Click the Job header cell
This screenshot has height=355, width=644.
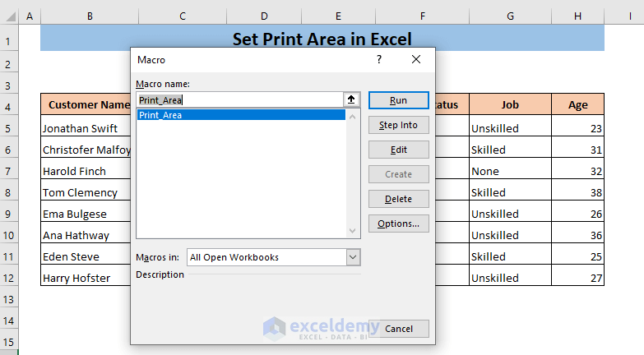click(x=510, y=104)
